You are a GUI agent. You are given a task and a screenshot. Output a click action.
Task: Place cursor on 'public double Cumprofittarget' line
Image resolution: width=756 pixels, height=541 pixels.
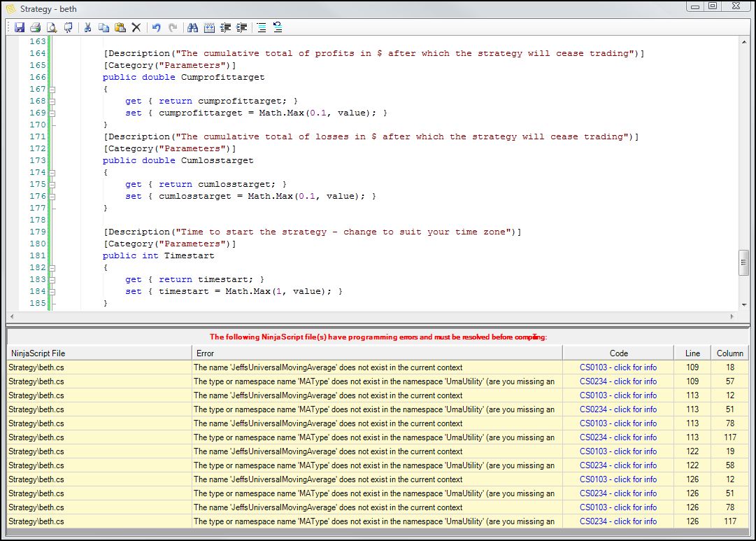pos(183,77)
